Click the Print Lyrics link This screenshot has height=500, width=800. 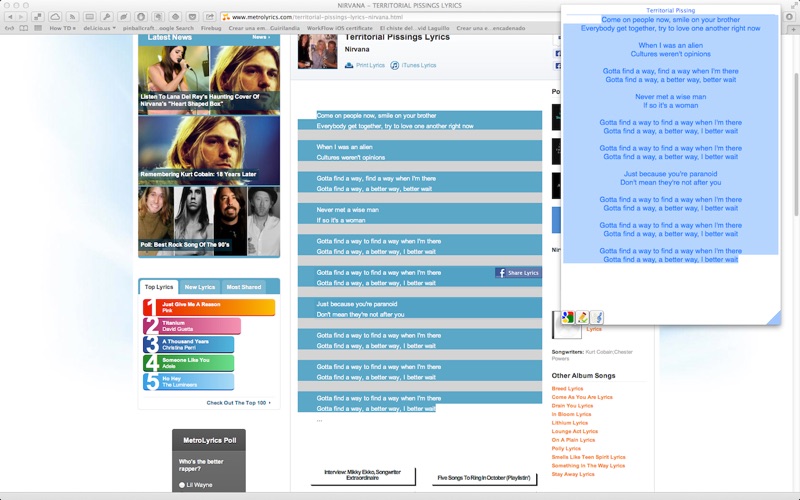coord(370,65)
